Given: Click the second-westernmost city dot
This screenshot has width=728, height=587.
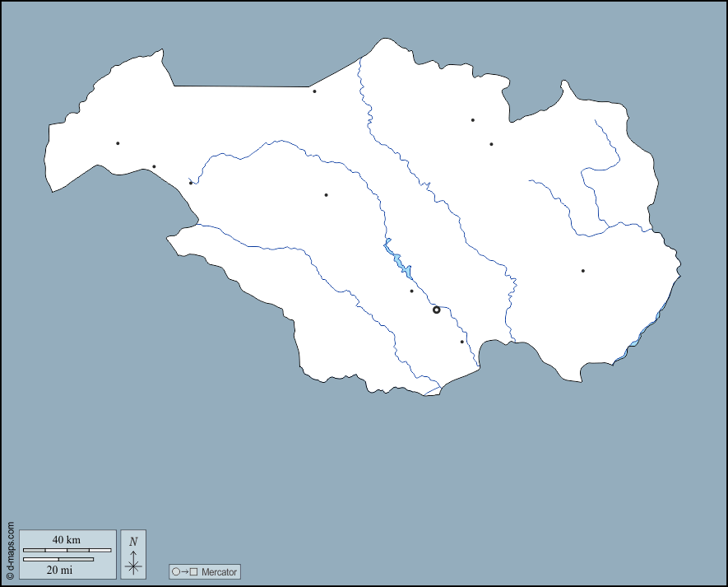Looking at the screenshot, I should click(x=154, y=166).
